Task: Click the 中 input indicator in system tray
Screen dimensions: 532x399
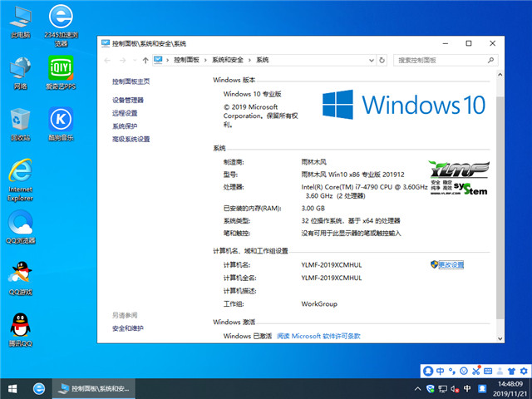Action: point(467,388)
